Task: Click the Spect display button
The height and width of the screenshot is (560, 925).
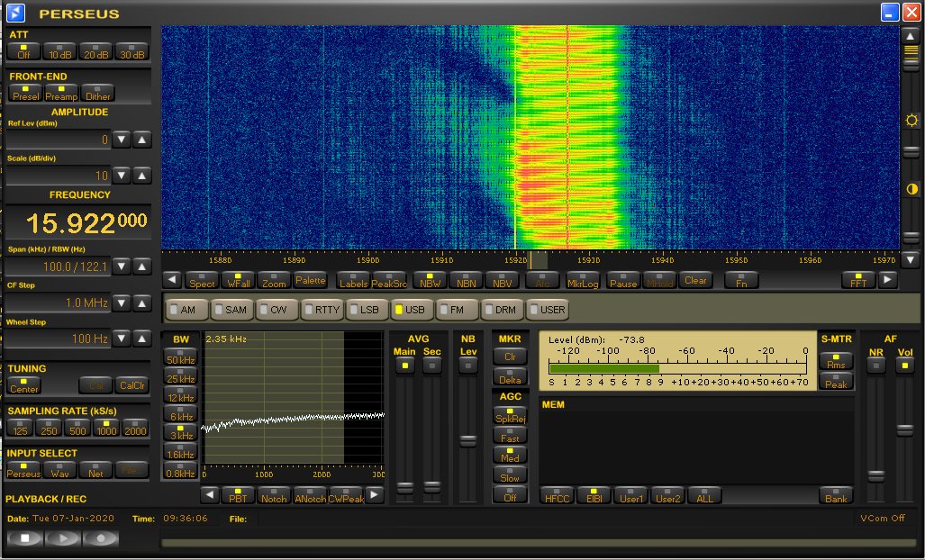Action: pos(202,280)
